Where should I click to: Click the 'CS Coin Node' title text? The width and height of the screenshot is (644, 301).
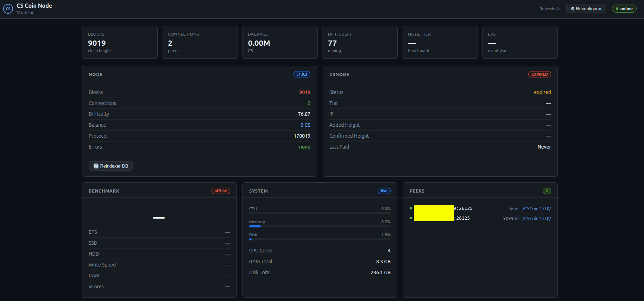pyautogui.click(x=34, y=6)
